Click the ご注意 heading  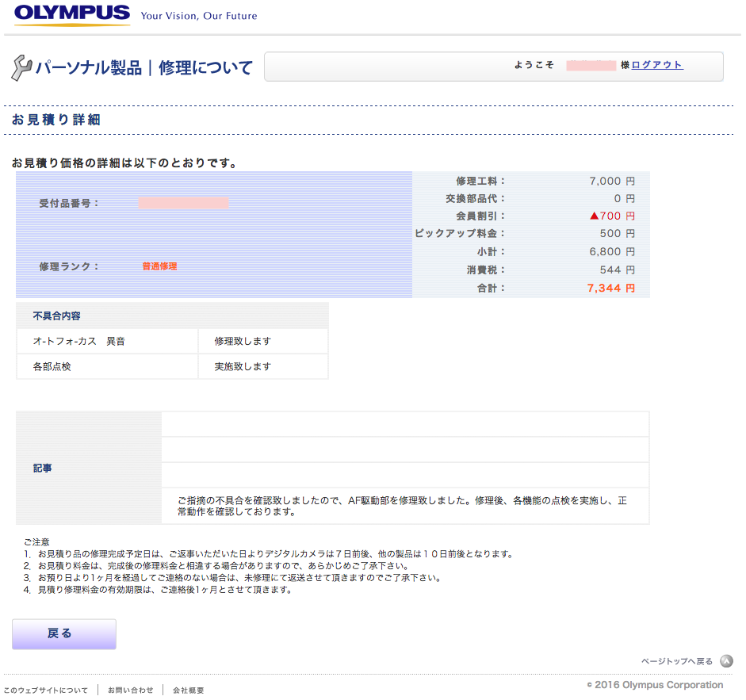point(36,542)
